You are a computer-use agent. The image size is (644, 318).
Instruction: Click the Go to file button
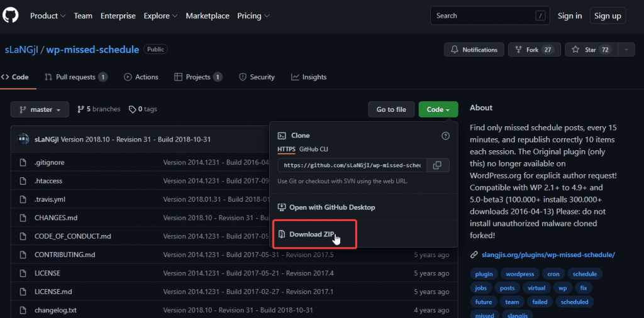[391, 109]
